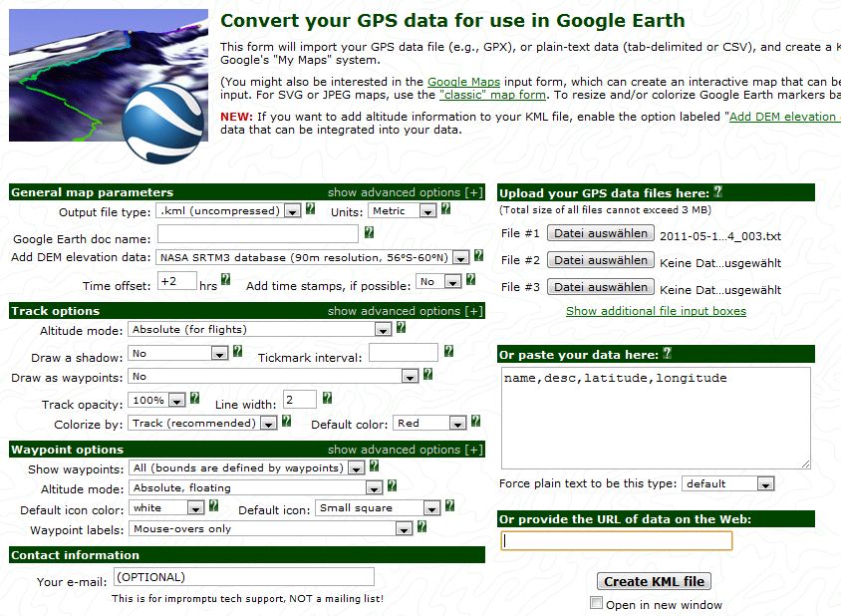Follow the Google Maps input form link
This screenshot has height=616, width=841.
point(463,82)
